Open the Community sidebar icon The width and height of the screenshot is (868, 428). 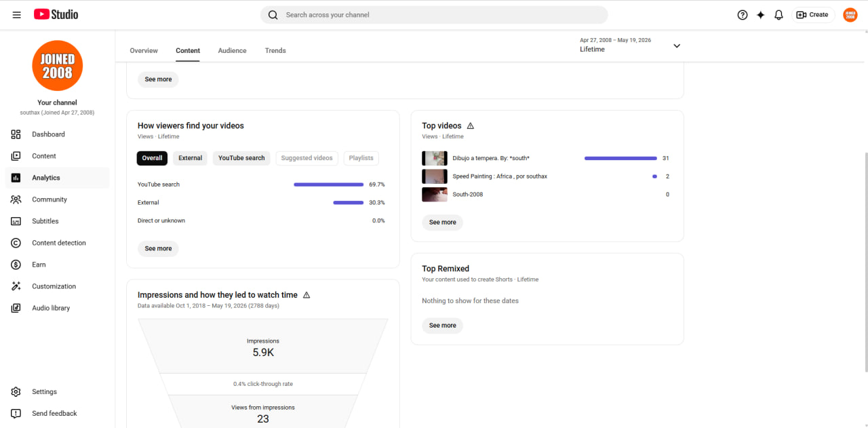tap(16, 199)
